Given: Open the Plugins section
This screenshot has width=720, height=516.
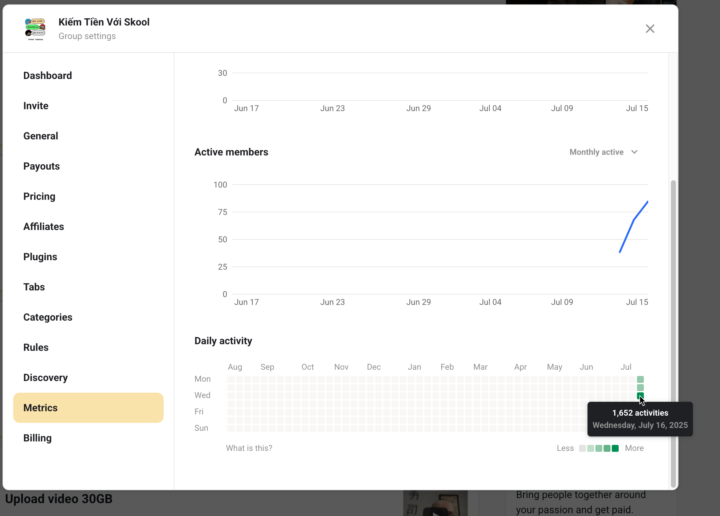Looking at the screenshot, I should click(41, 257).
